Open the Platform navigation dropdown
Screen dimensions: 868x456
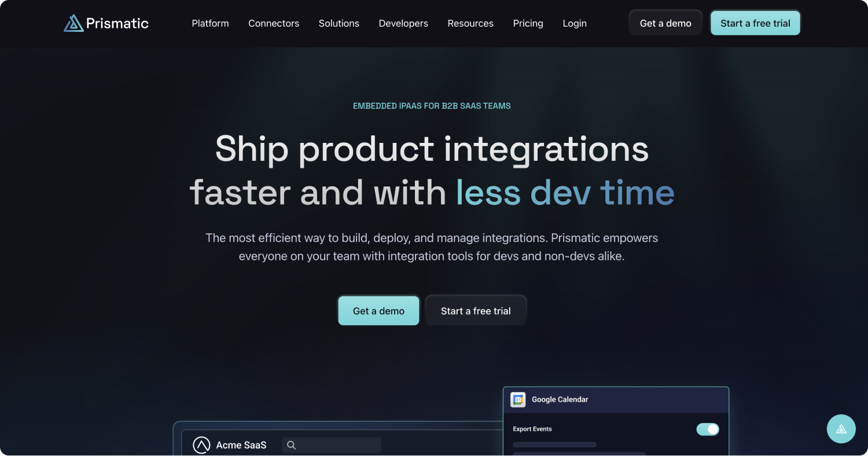coord(210,23)
